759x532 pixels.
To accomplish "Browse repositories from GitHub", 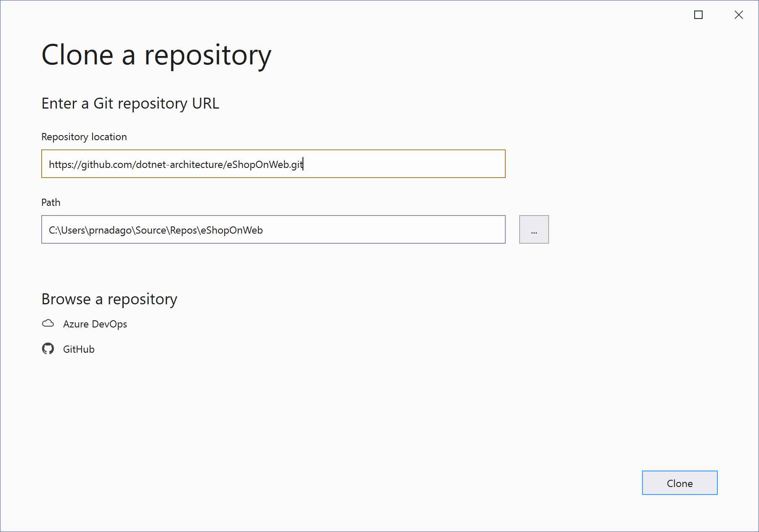I will (79, 349).
